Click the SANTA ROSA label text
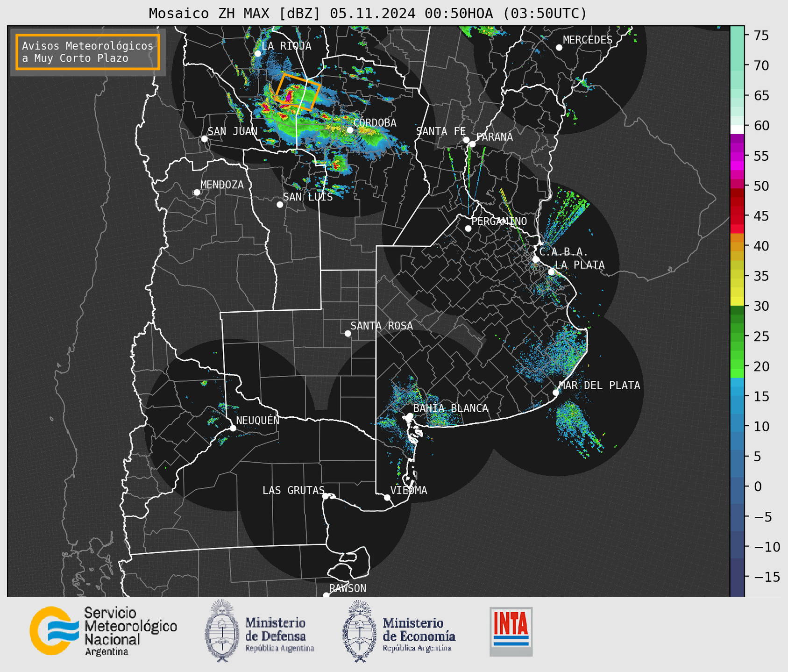Image resolution: width=788 pixels, height=672 pixels. (382, 326)
